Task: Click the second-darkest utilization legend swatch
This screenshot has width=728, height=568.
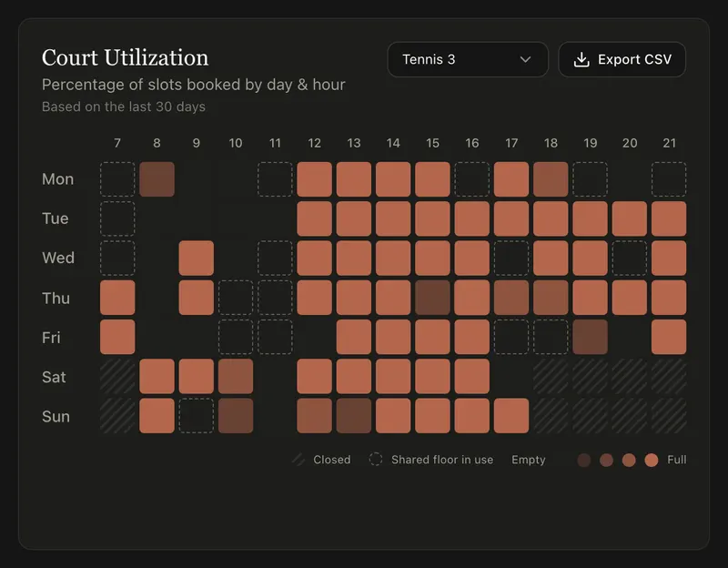Action: point(606,461)
